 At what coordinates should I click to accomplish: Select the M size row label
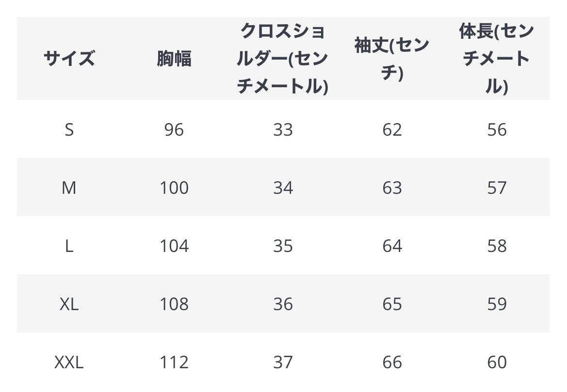69,188
